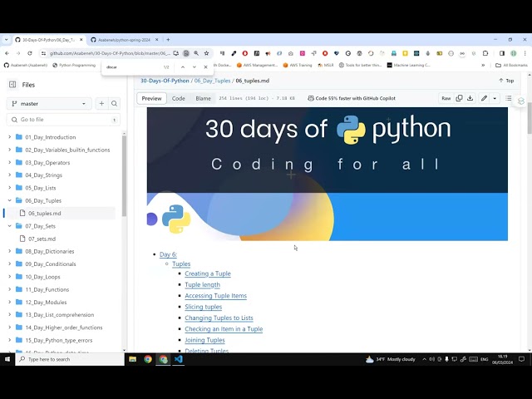The width and height of the screenshot is (532, 399).
Task: Follow the Tuple length link
Action: [x=202, y=284]
